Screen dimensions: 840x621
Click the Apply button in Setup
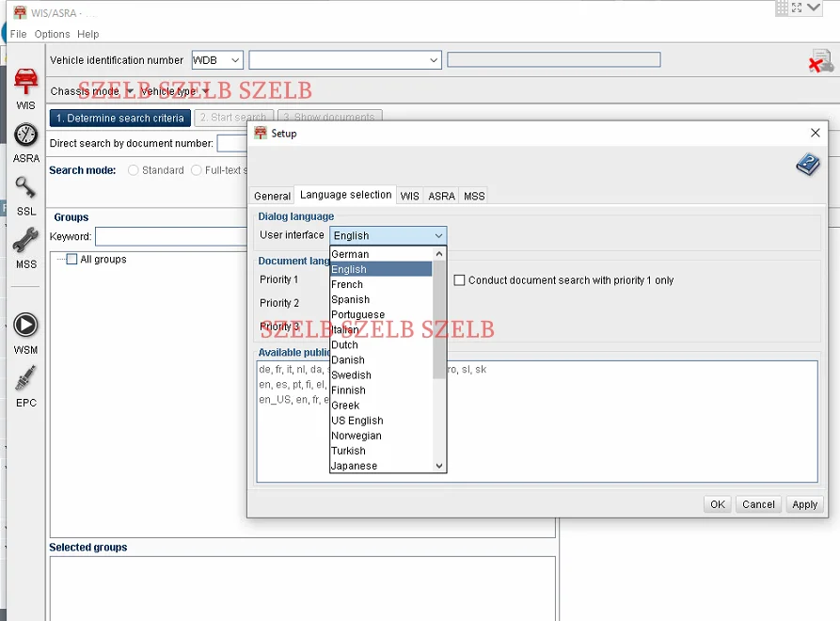click(x=804, y=504)
